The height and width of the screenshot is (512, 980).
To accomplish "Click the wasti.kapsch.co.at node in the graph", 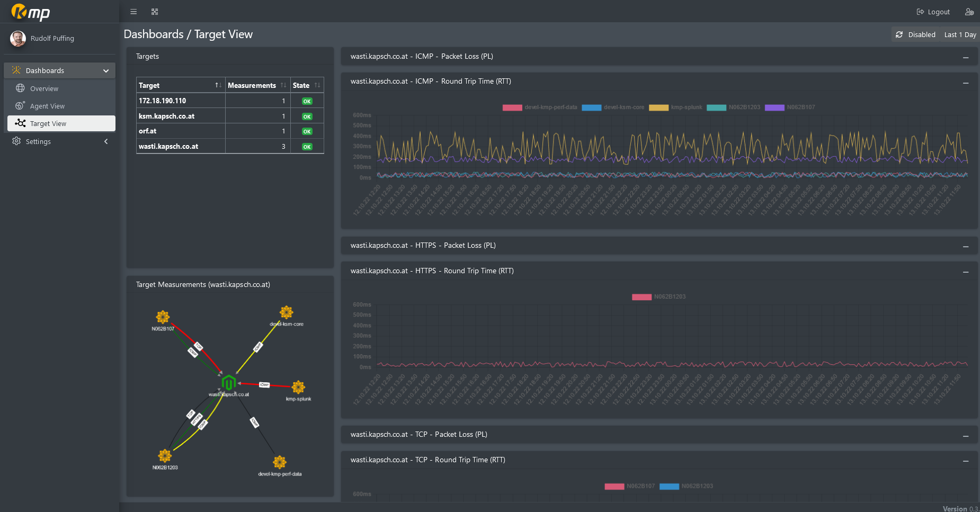I will pos(228,382).
